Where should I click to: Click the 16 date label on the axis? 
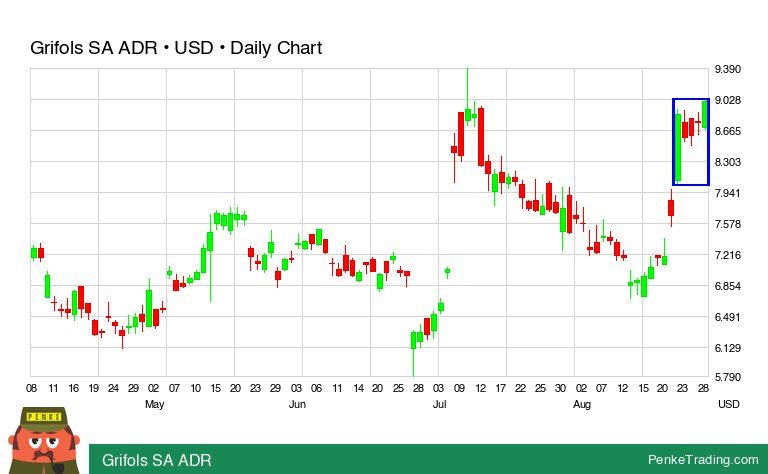click(73, 388)
